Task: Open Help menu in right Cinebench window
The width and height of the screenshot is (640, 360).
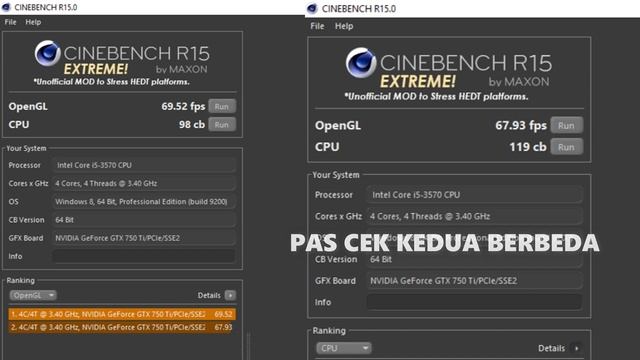Action: coord(344,26)
